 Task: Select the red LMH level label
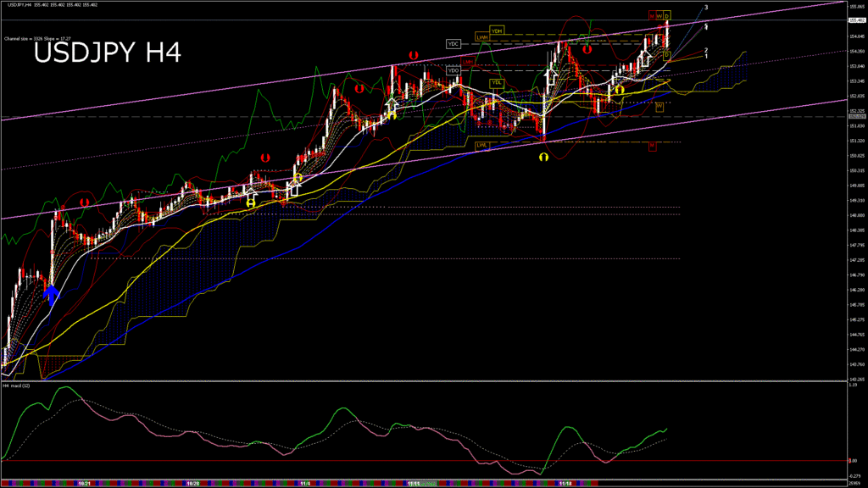(x=467, y=62)
